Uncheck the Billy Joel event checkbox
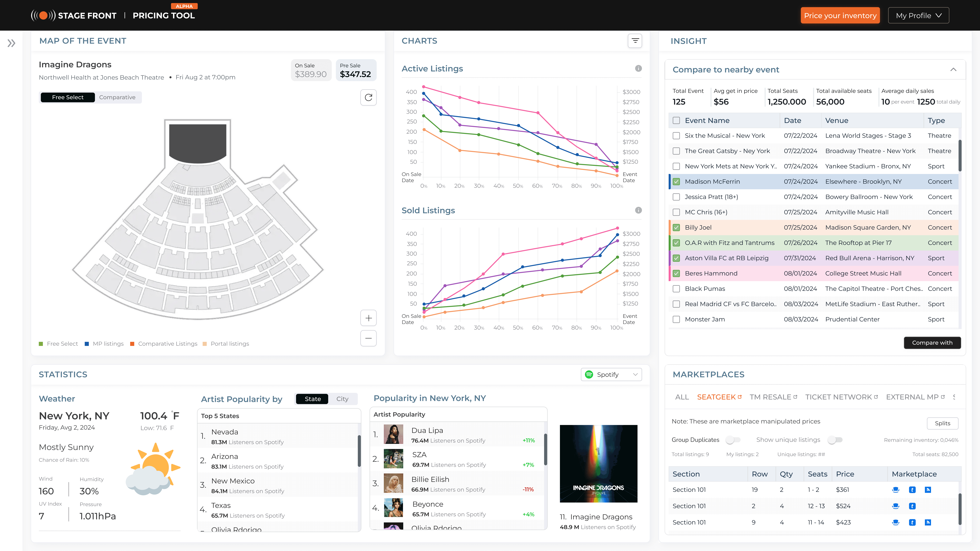The height and width of the screenshot is (551, 980). pyautogui.click(x=676, y=227)
